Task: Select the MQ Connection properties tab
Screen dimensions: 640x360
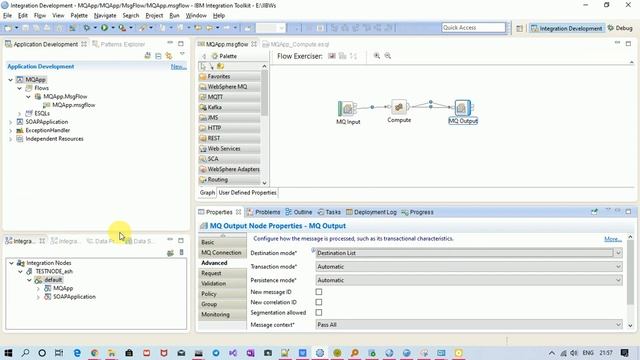Action: (x=221, y=253)
